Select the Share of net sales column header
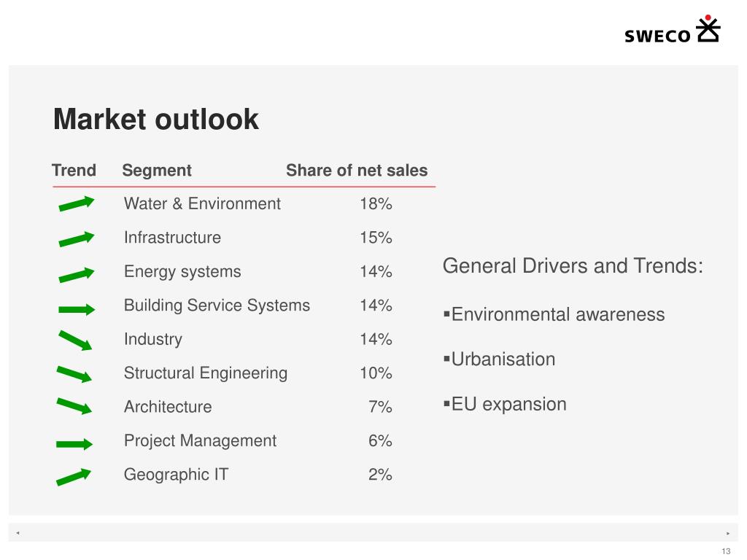Screen dimensions: 747x560 (x=357, y=170)
